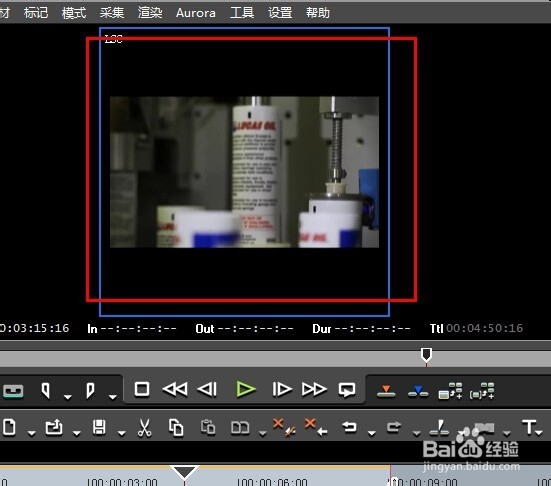
Task: Open the save dropdown arrow
Action: [122, 434]
